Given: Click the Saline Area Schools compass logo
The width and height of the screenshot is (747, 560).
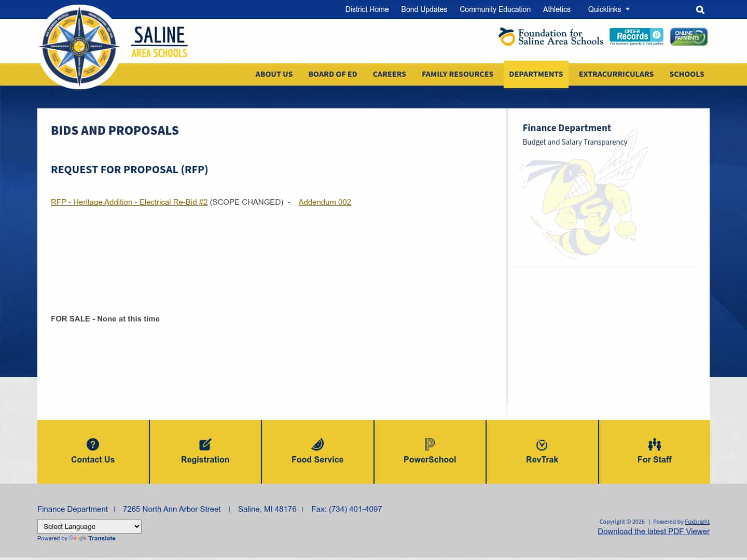Looking at the screenshot, I should (x=79, y=46).
